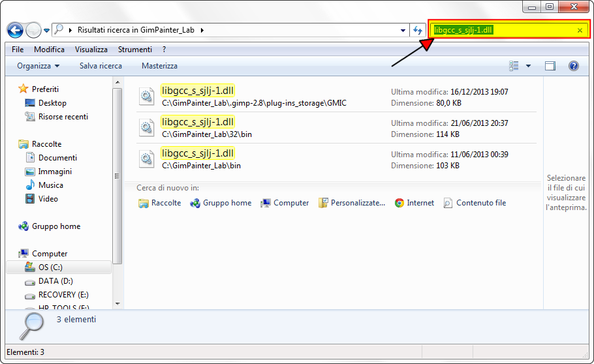Click the DLL file icon for the 32\bin result
Screen dimensions: 594x364
[x=147, y=128]
